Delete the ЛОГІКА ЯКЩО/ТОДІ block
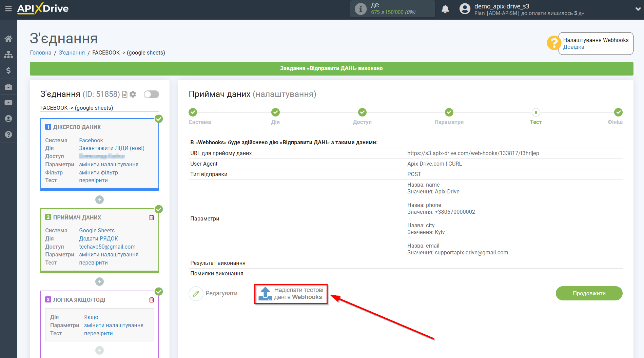The height and width of the screenshot is (358, 644). 152,300
